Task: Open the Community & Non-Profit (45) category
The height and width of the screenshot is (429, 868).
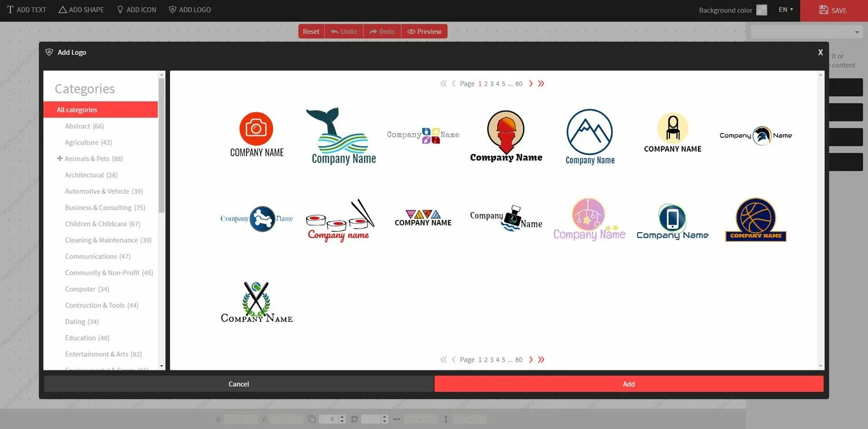Action: pos(109,272)
